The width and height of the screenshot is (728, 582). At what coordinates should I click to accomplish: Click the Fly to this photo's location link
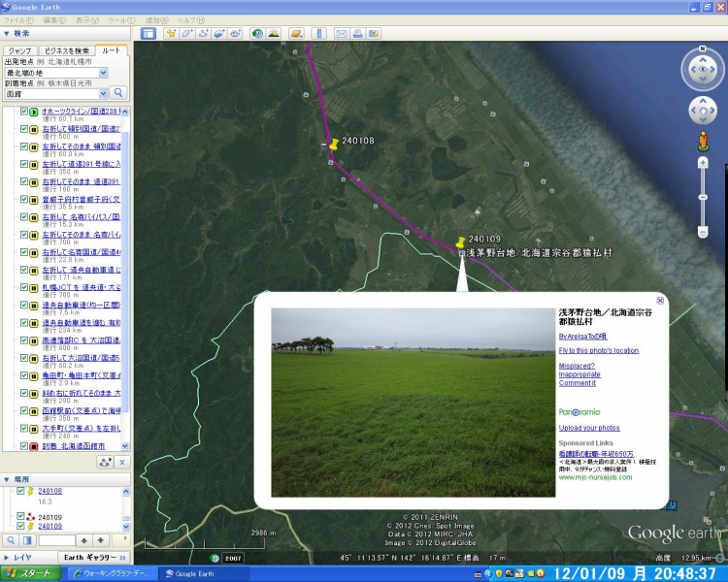pyautogui.click(x=599, y=350)
